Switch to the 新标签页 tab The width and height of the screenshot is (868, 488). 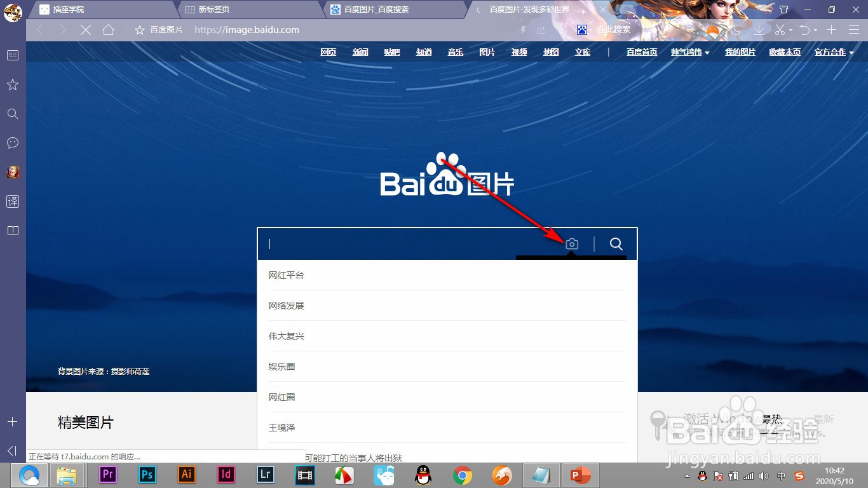pos(248,10)
